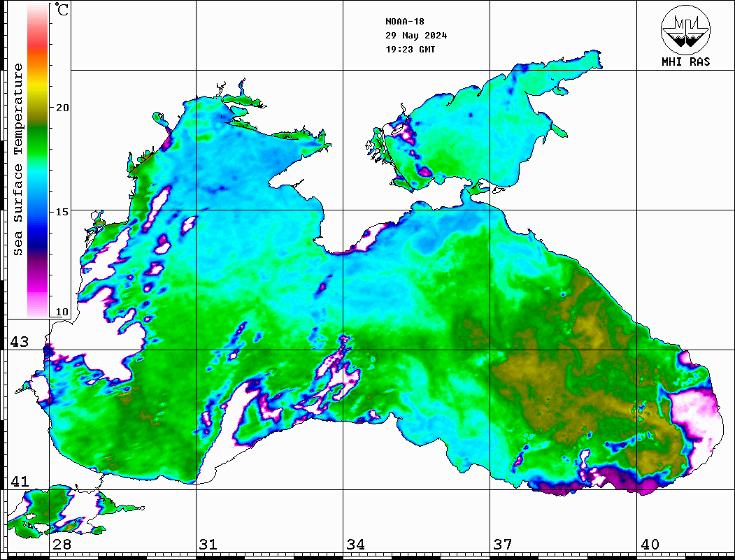The height and width of the screenshot is (560, 735).
Task: Click the "19:23 GMT" time text
Action: [410, 49]
